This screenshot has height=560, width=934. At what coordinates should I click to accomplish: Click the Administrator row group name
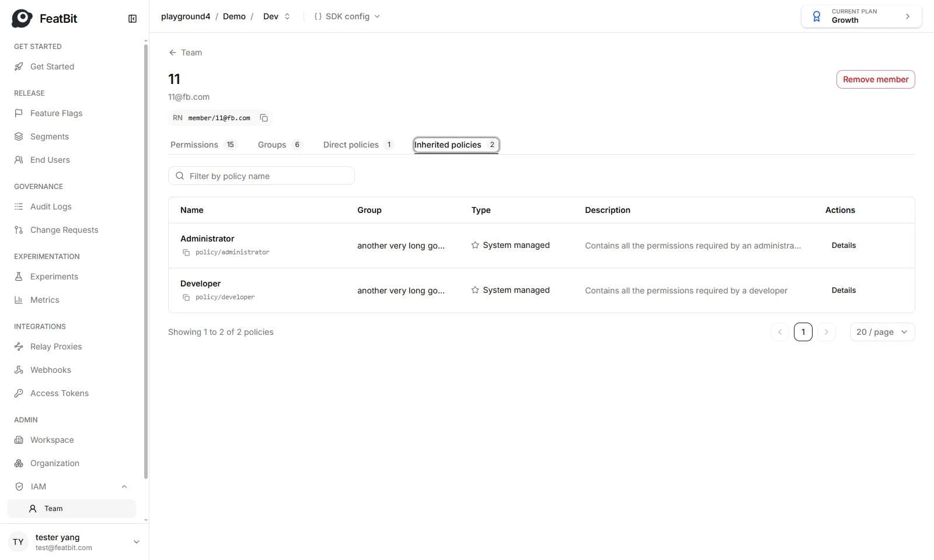pos(401,246)
